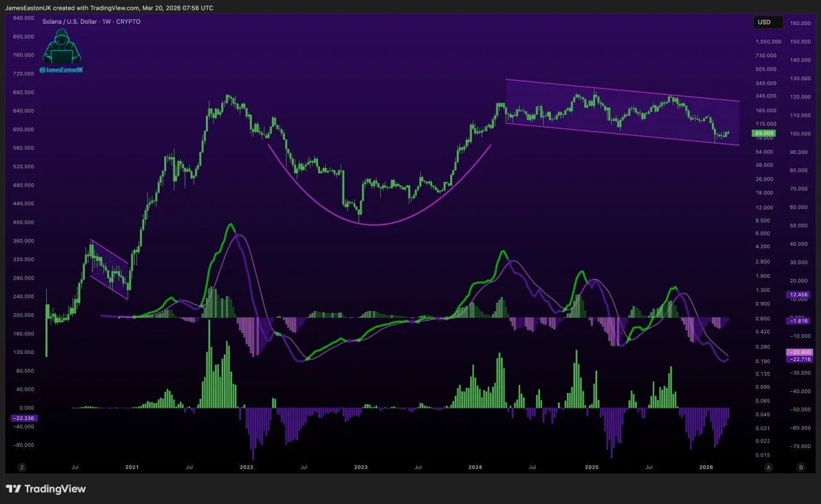This screenshot has width=821, height=504.
Task: Click the TradingView logo in the bottom corner
Action: pos(45,489)
